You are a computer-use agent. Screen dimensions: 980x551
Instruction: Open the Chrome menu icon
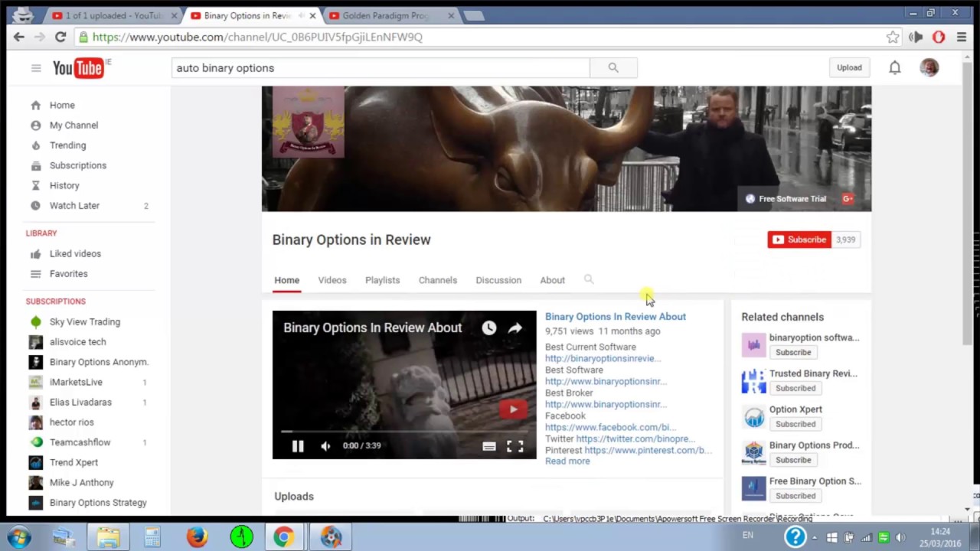coord(961,37)
